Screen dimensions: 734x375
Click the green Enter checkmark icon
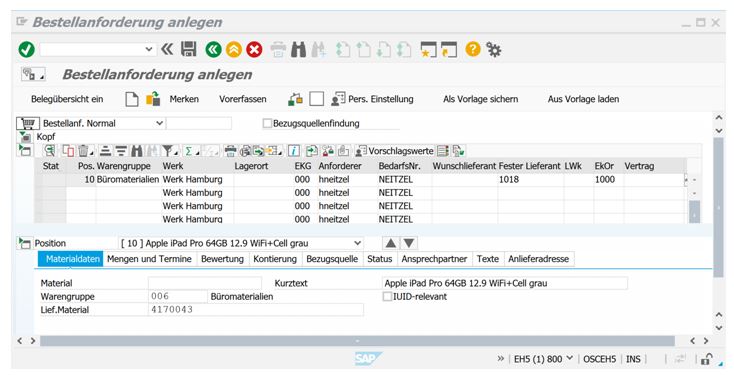pyautogui.click(x=27, y=49)
